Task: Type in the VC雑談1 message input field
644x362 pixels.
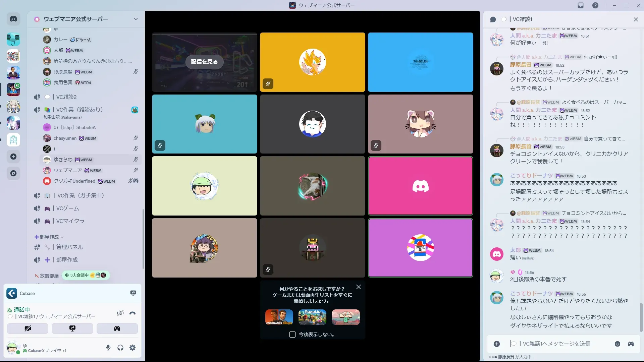Action: (x=557, y=344)
